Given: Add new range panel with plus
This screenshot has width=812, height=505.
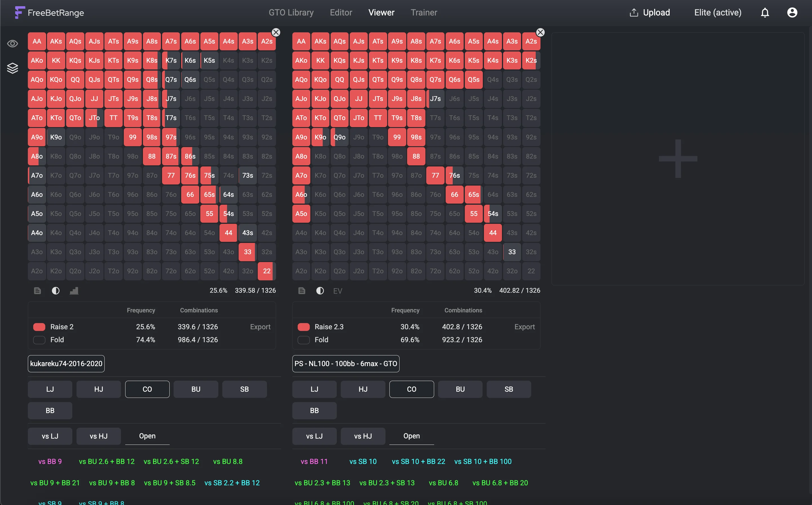Looking at the screenshot, I should click(678, 159).
